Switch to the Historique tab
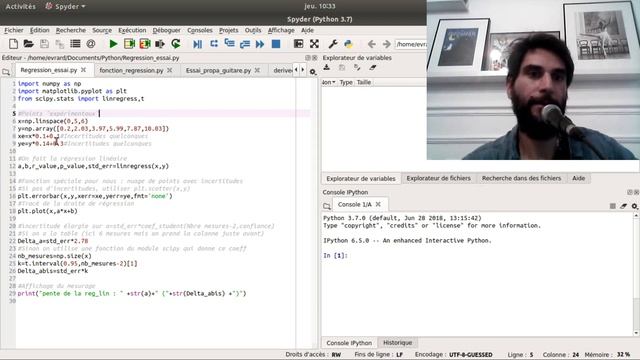The image size is (640, 360). (398, 343)
